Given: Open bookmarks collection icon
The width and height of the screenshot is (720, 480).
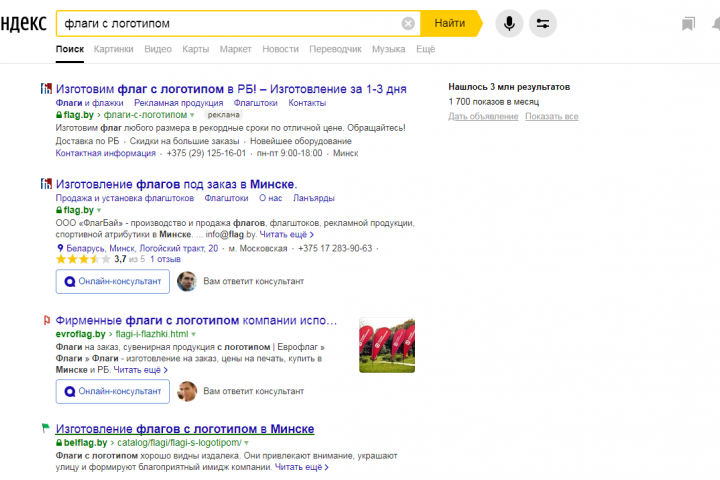Looking at the screenshot, I should click(x=688, y=24).
